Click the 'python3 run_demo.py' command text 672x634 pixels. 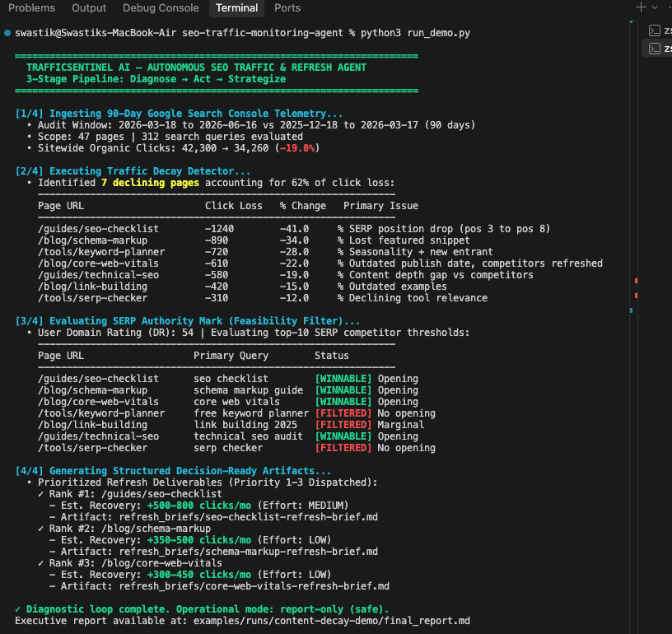tap(415, 33)
